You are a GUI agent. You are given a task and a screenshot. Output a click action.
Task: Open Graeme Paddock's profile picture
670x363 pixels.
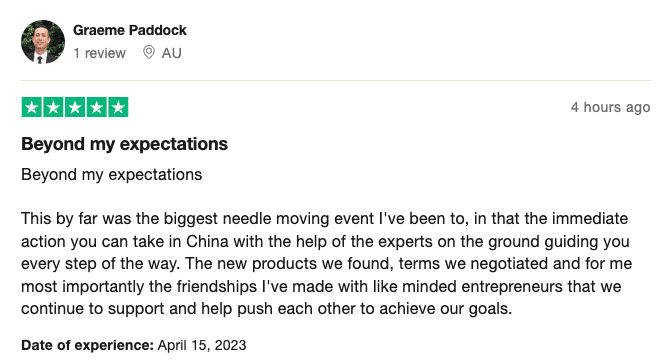(x=43, y=42)
